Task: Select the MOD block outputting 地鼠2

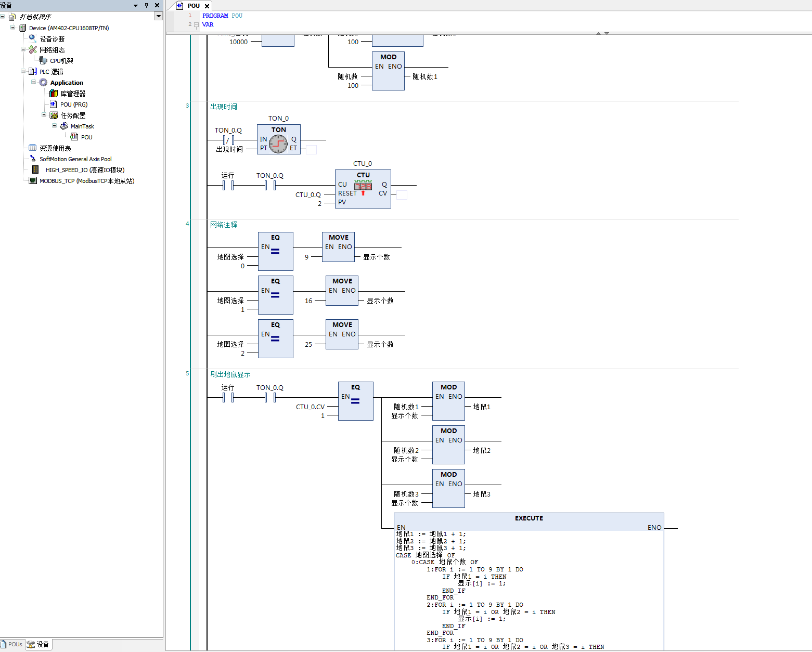Action: point(448,445)
